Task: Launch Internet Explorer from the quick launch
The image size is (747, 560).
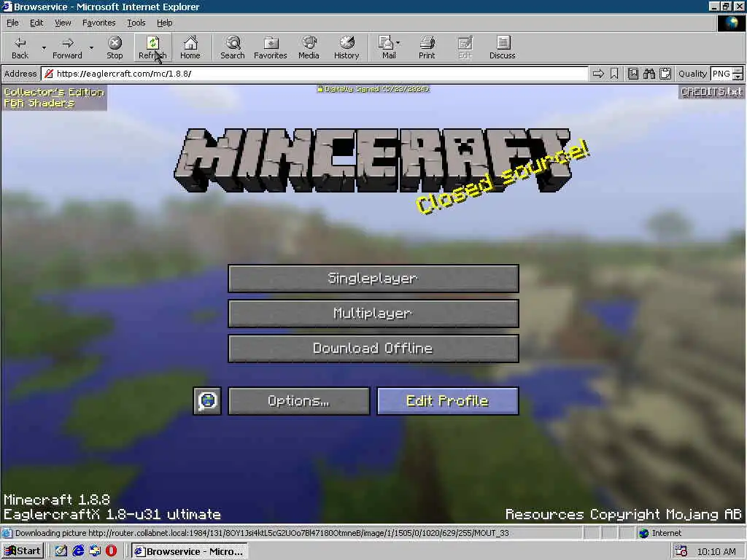Action: click(x=78, y=551)
